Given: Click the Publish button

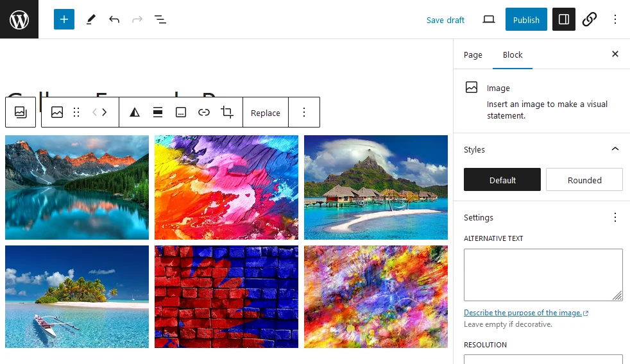Looking at the screenshot, I should pyautogui.click(x=526, y=19).
